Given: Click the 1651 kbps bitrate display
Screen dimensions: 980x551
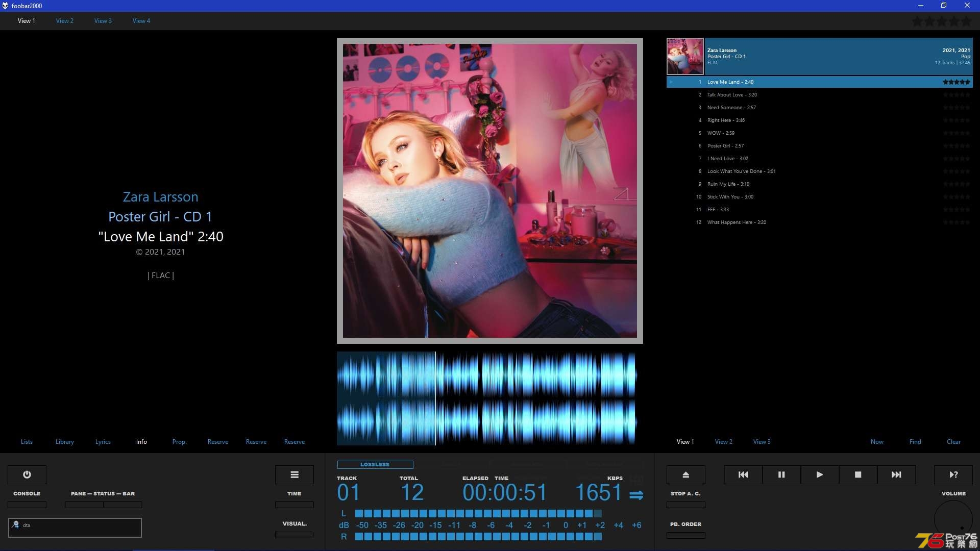Looking at the screenshot, I should tap(598, 493).
